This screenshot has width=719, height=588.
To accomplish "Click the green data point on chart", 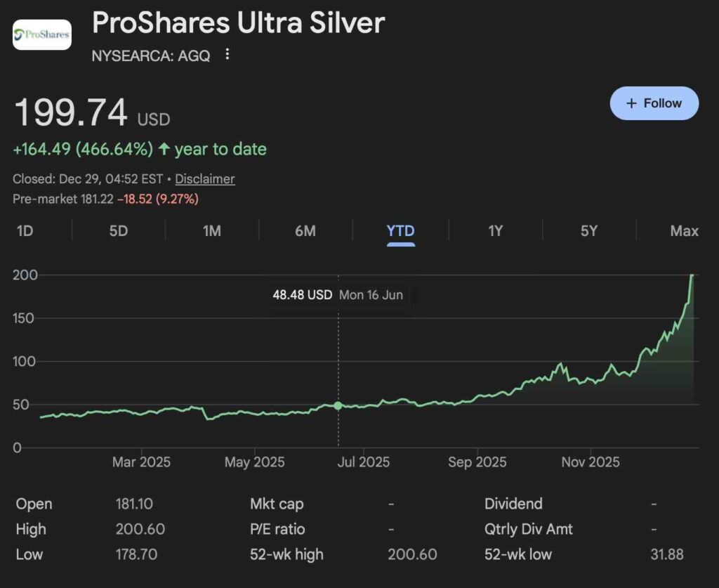I will click(338, 405).
